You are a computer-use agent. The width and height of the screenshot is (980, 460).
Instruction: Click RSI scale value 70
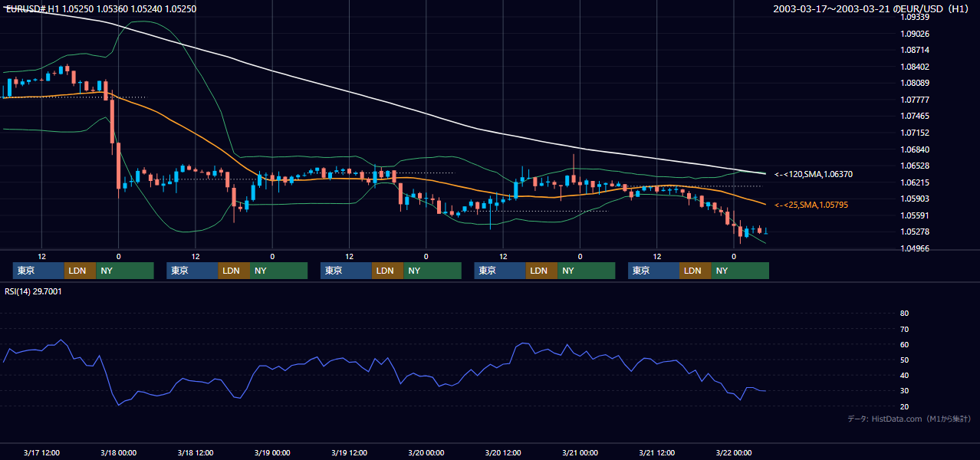904,329
